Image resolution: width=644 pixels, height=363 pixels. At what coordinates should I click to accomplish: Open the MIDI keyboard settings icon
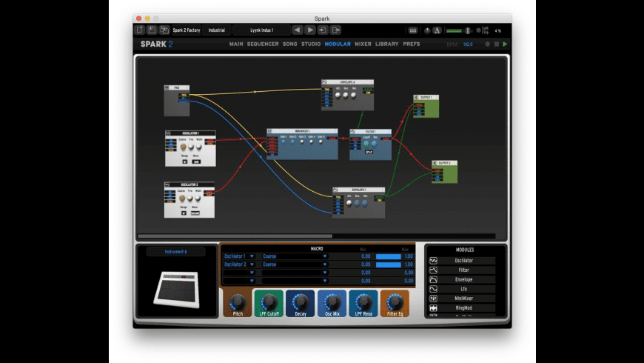pyautogui.click(x=413, y=30)
